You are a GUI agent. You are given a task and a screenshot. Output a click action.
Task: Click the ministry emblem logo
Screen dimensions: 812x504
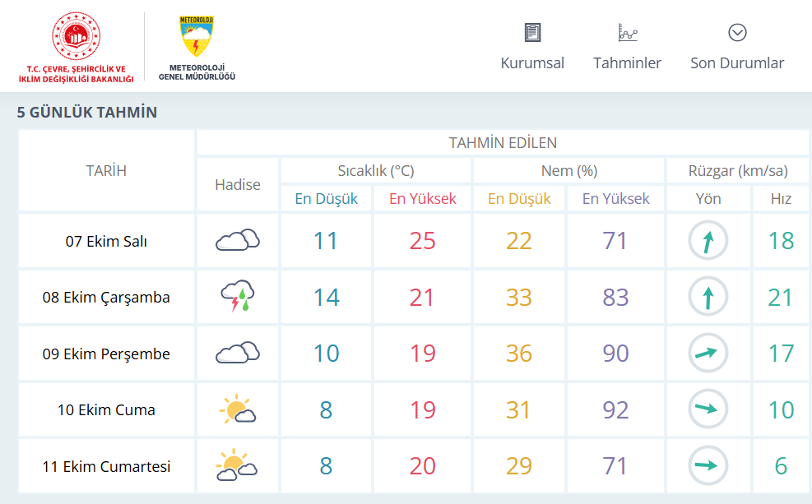76,37
